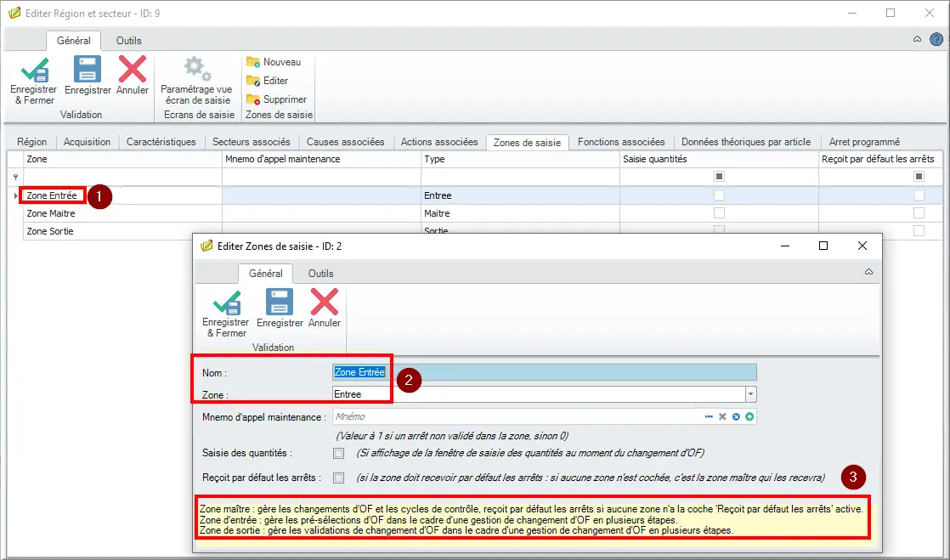The width and height of the screenshot is (950, 560).
Task: Toggle Reçoit par défaut les arrêts filter checkbox
Action: click(919, 177)
